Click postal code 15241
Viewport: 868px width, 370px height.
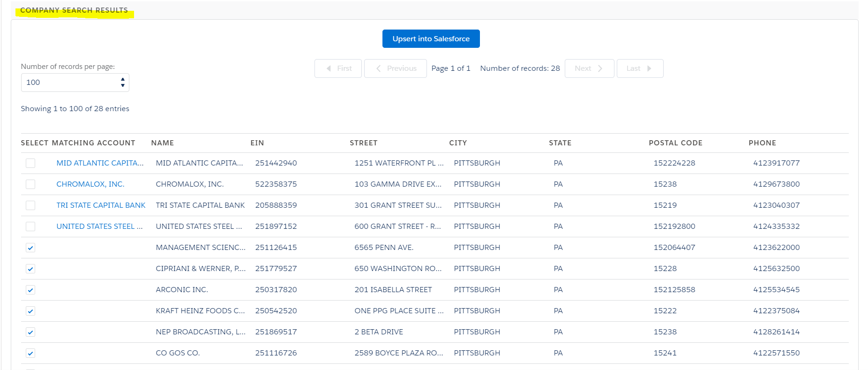pyautogui.click(x=665, y=353)
